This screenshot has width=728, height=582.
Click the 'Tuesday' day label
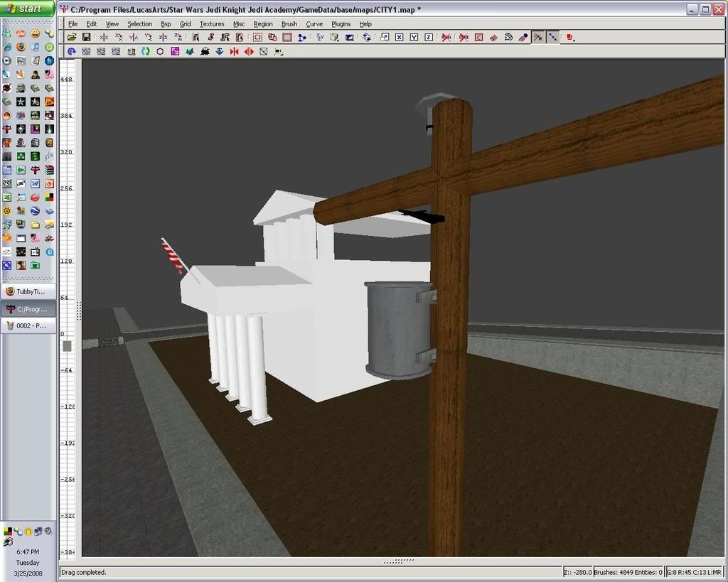28,563
